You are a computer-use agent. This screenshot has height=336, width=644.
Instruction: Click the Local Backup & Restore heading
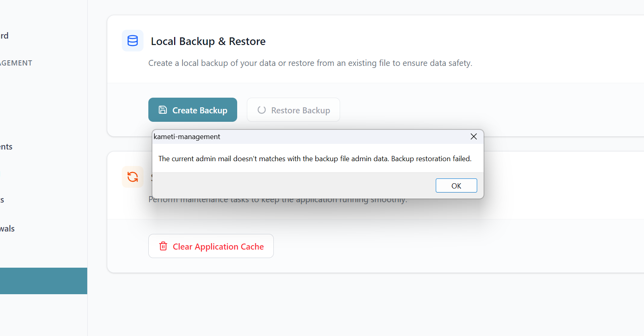pos(208,41)
